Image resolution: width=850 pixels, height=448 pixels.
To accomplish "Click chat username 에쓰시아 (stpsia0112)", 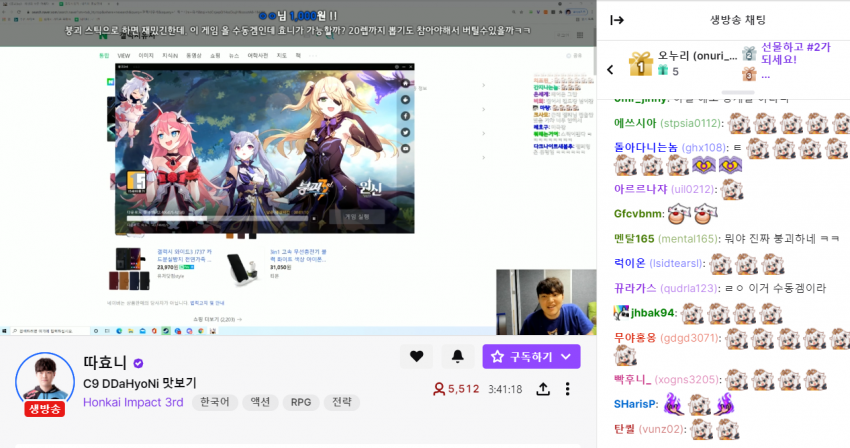I will 667,124.
